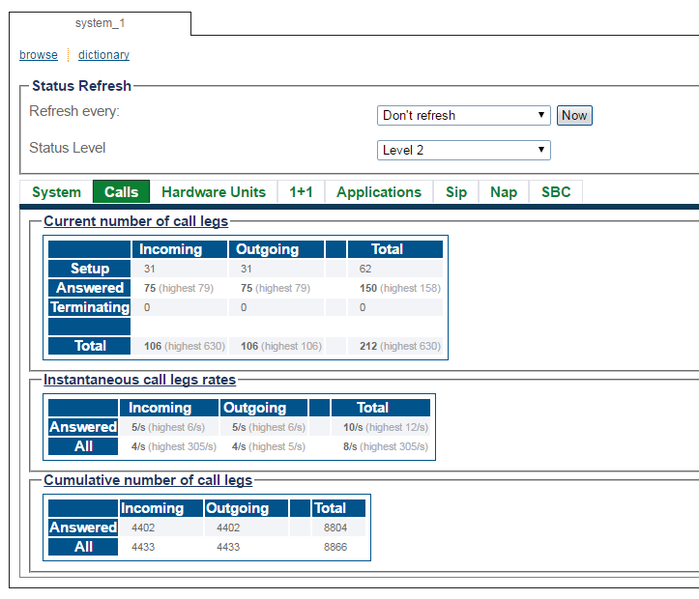Expand the Status Level dropdown
Screen dimensions: 699x599
point(464,150)
